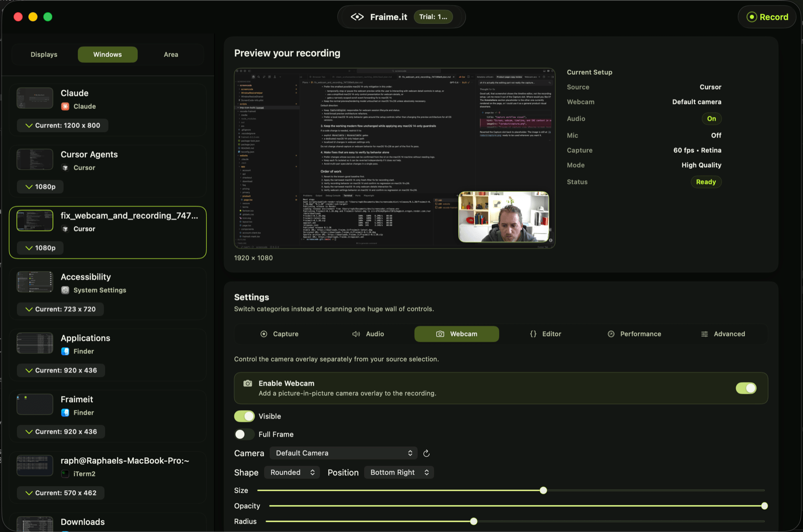Screen dimensions: 803x532
Task: Open the Default Camera dropdown
Action: 343,453
